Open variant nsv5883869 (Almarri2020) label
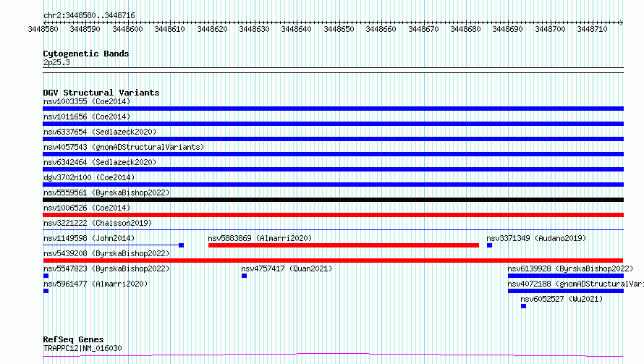Viewport: 644px width, 364px height. [x=260, y=238]
